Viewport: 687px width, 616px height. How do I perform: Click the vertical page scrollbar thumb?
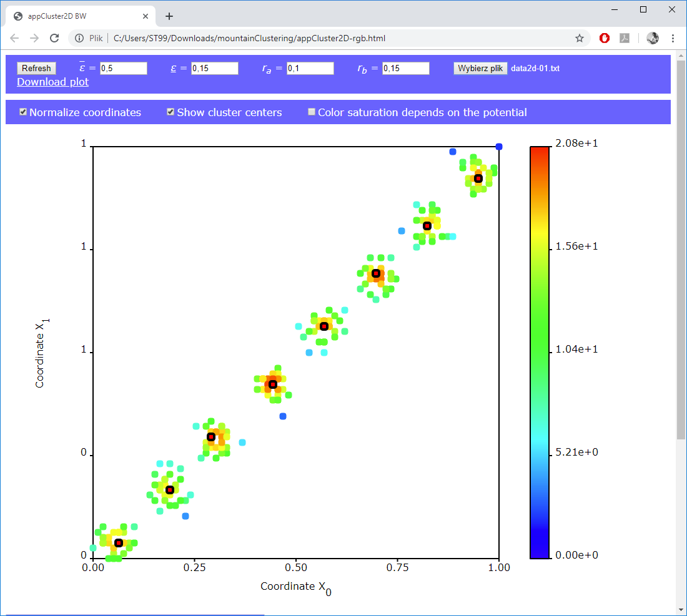[x=681, y=250]
